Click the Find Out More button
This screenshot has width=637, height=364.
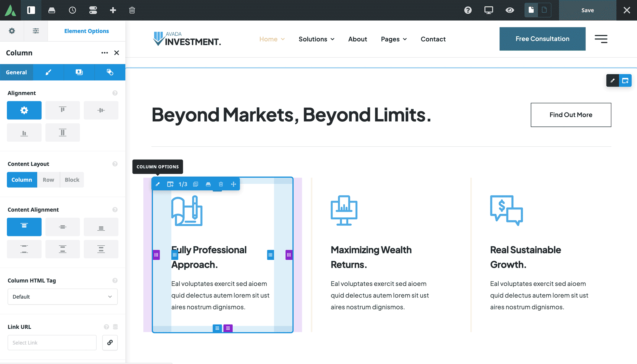click(x=571, y=115)
